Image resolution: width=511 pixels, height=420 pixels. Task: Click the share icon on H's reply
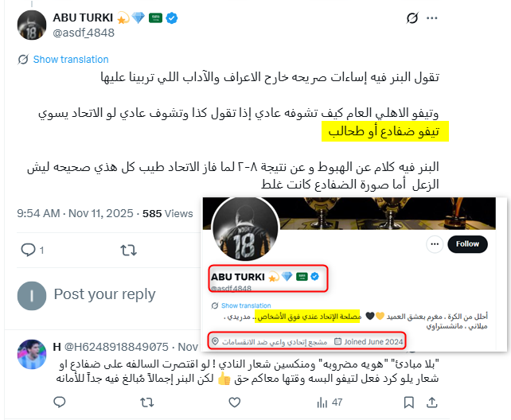pyautogui.click(x=432, y=402)
